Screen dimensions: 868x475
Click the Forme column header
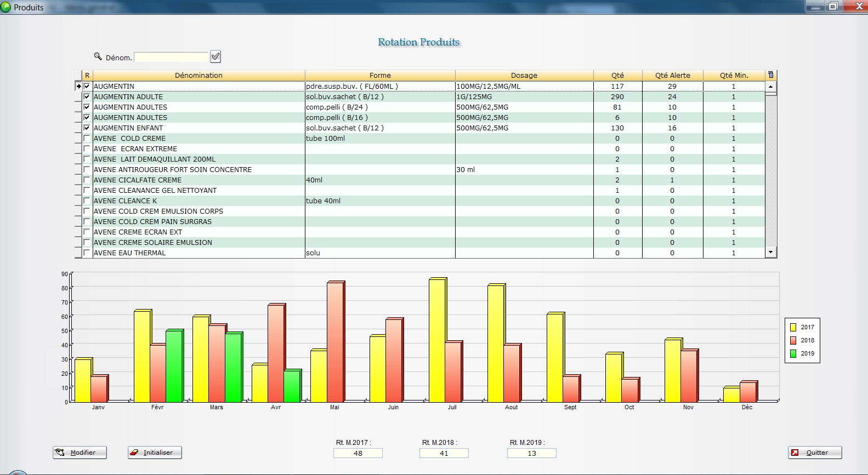[x=380, y=75]
